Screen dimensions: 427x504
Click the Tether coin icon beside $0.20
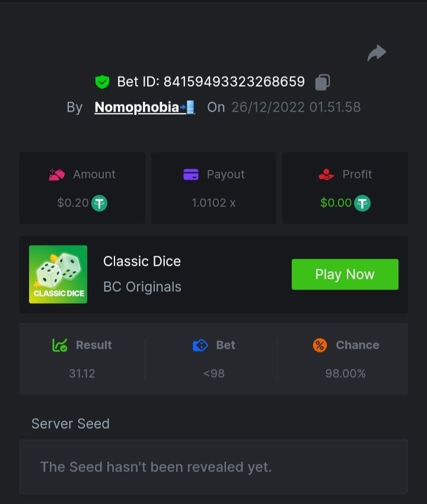[x=99, y=203]
